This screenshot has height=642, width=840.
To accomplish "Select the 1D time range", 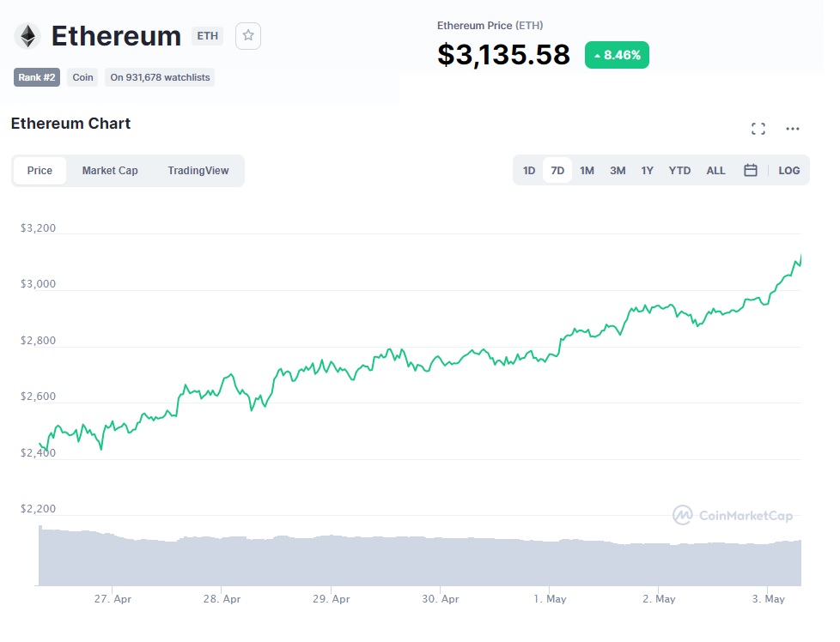I will coord(529,170).
